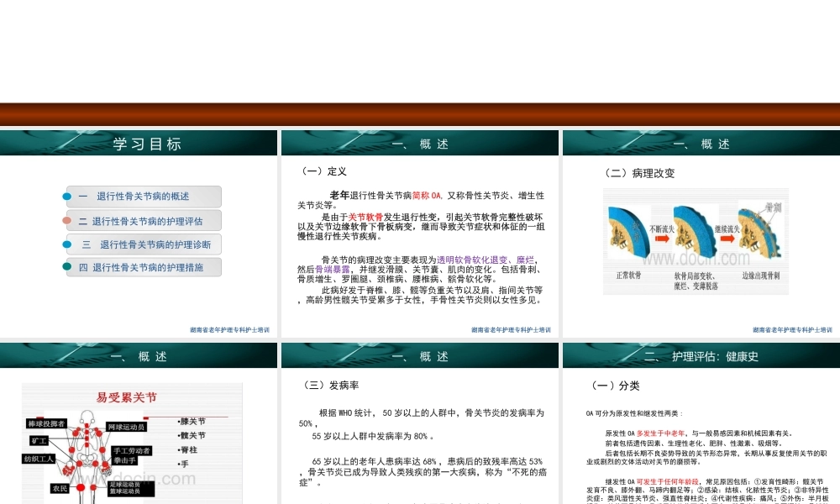Open the 三 退行性骨关节病的护理诊断 item
Viewport: 840px width, 504px height.
[143, 244]
